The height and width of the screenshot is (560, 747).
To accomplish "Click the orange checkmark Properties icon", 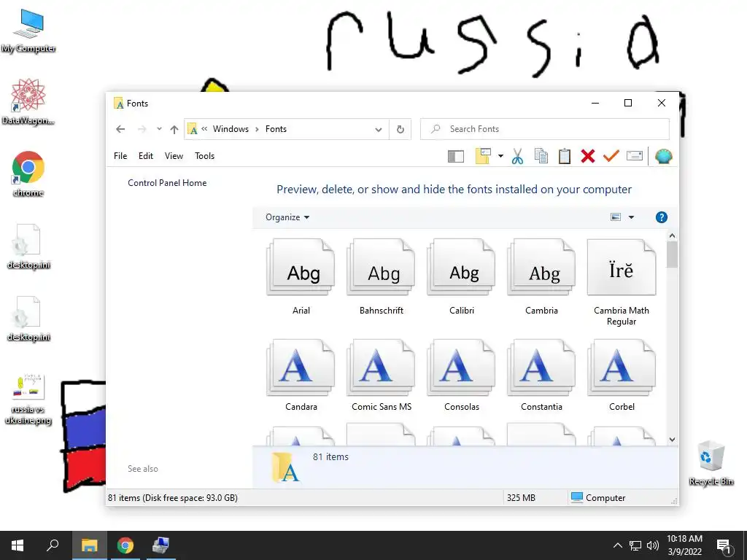I will click(x=611, y=156).
